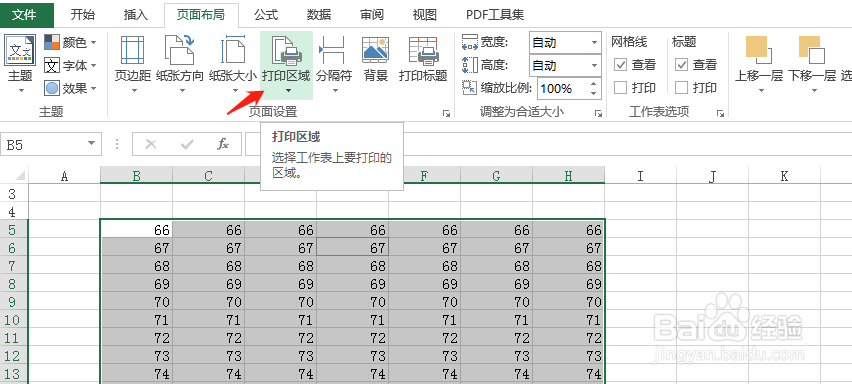Screen dimensions: 852x384
Task: Open the 主题 themes gallery
Action: click(x=20, y=64)
